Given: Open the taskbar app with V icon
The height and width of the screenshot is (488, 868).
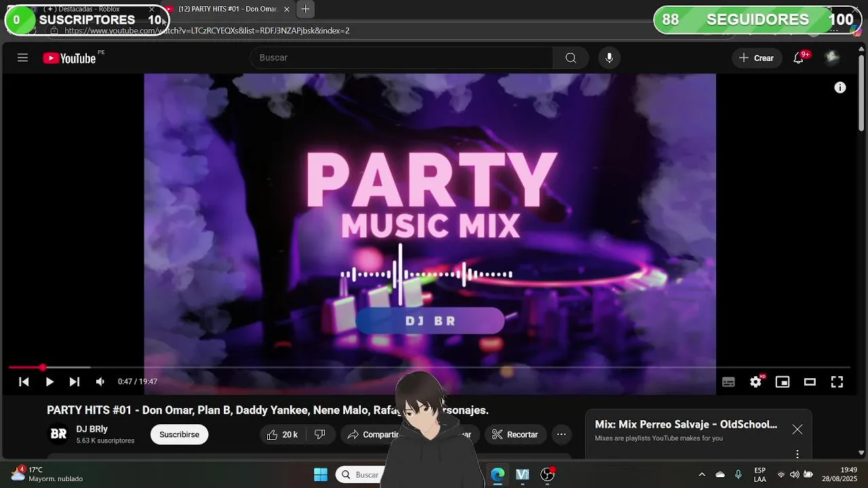Looking at the screenshot, I should click(x=522, y=474).
